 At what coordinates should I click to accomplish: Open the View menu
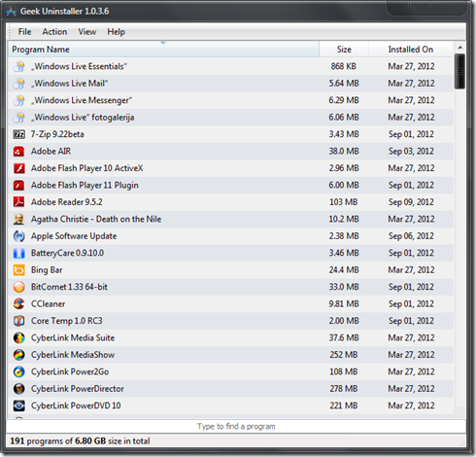click(87, 32)
